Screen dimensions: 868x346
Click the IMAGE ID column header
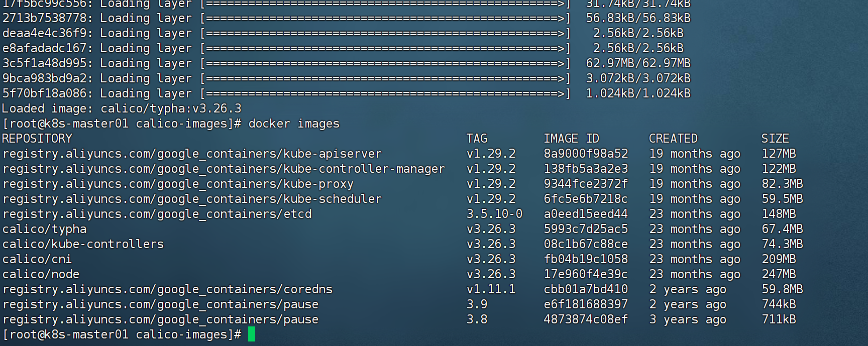point(571,139)
